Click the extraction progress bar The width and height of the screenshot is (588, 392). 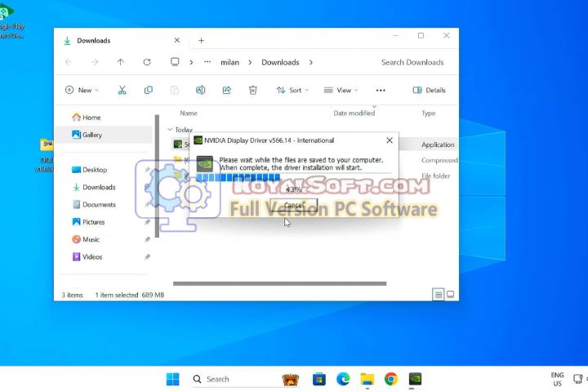(293, 177)
